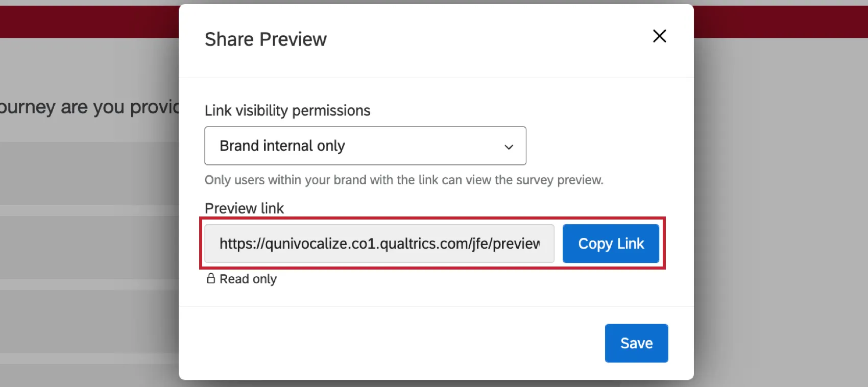
Task: Select the preview link text field
Action: (378, 244)
